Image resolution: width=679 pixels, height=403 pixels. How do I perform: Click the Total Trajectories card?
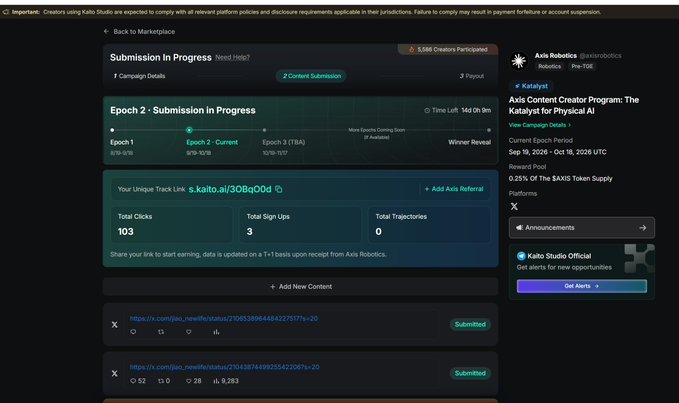[x=430, y=225]
